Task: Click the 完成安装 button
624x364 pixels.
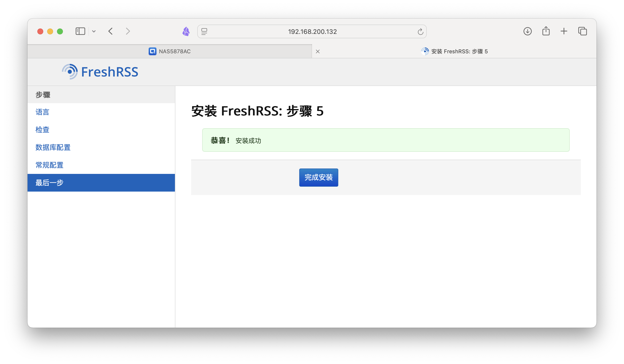Action: 318,178
